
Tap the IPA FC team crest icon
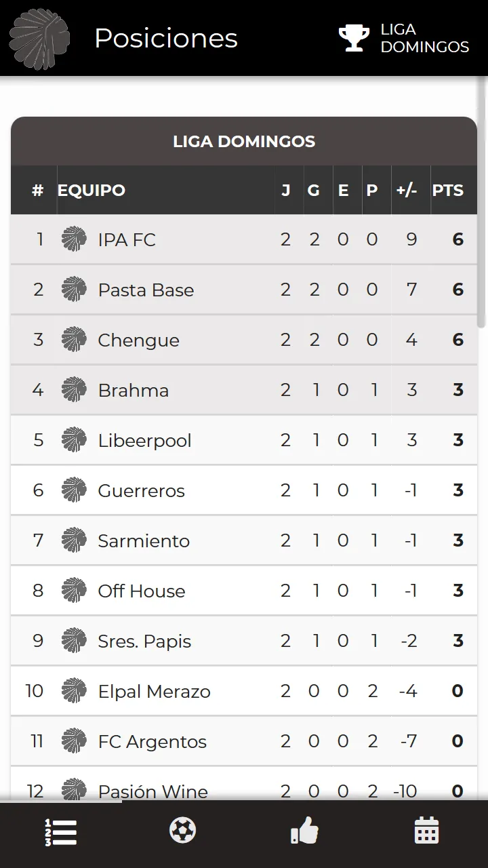click(74, 239)
